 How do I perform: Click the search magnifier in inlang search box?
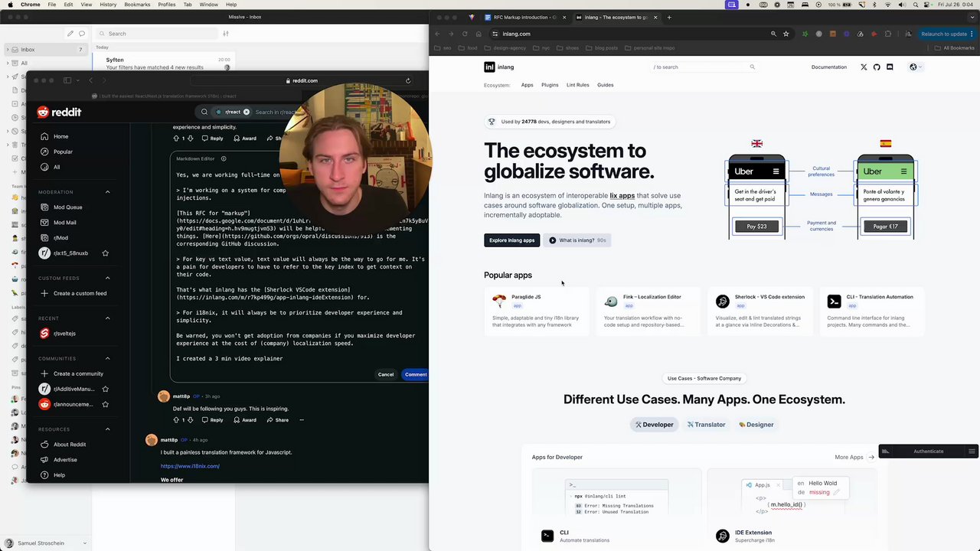(x=752, y=67)
